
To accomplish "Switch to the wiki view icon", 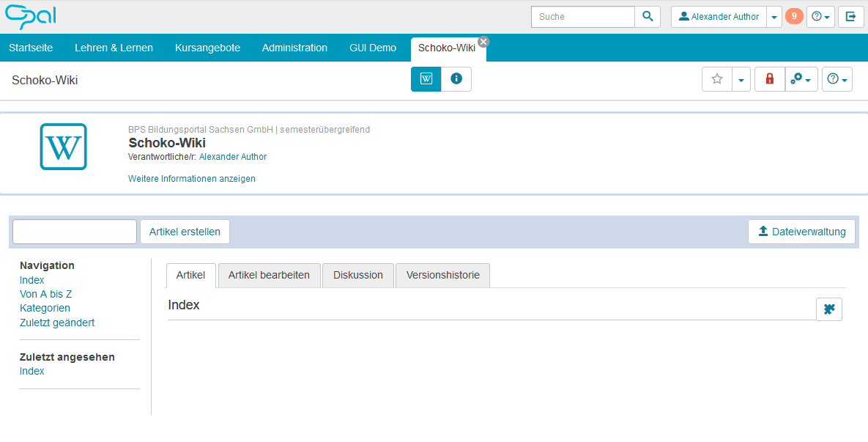I will coord(426,79).
